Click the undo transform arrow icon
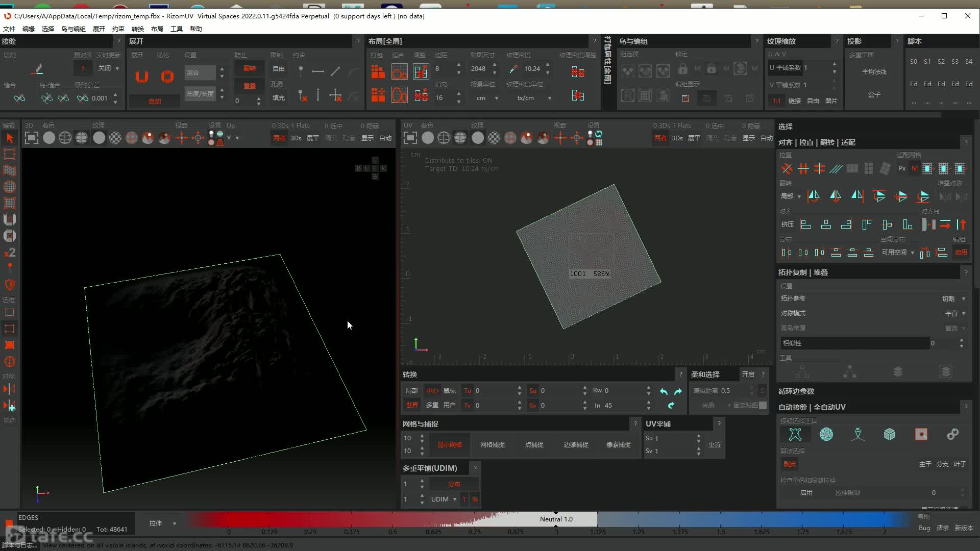This screenshot has height=551, width=980. coord(664,391)
